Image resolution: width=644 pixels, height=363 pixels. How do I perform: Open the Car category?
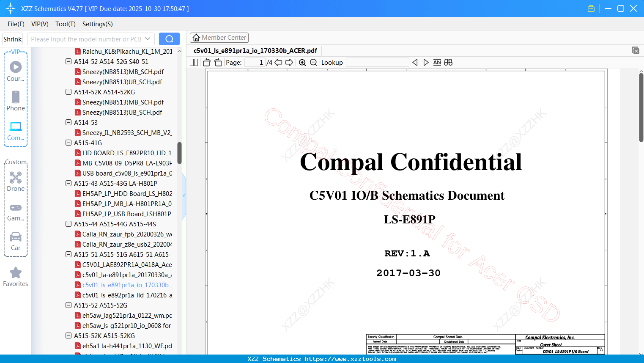16,236
